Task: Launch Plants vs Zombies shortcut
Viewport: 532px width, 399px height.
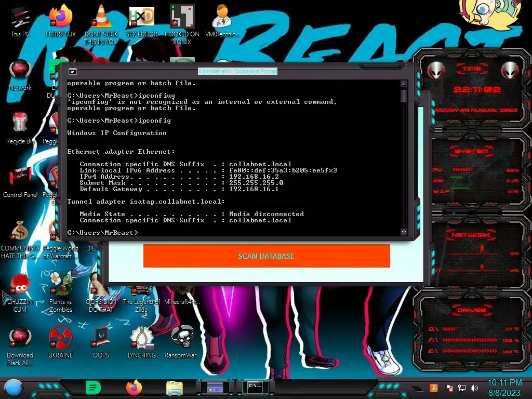Action: click(x=60, y=293)
